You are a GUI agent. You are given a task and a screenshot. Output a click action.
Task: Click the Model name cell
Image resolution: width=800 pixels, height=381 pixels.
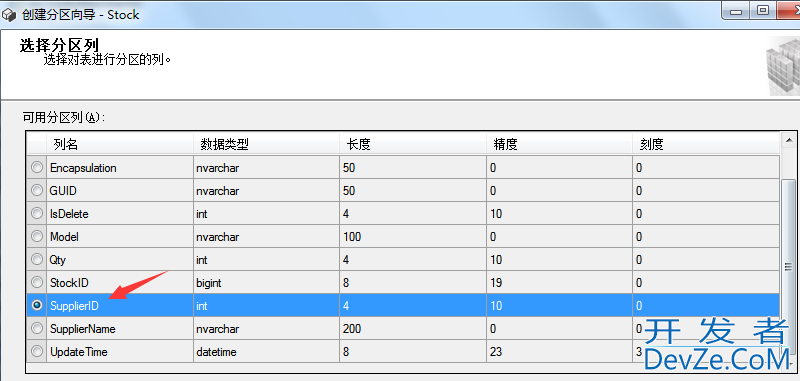coord(120,236)
